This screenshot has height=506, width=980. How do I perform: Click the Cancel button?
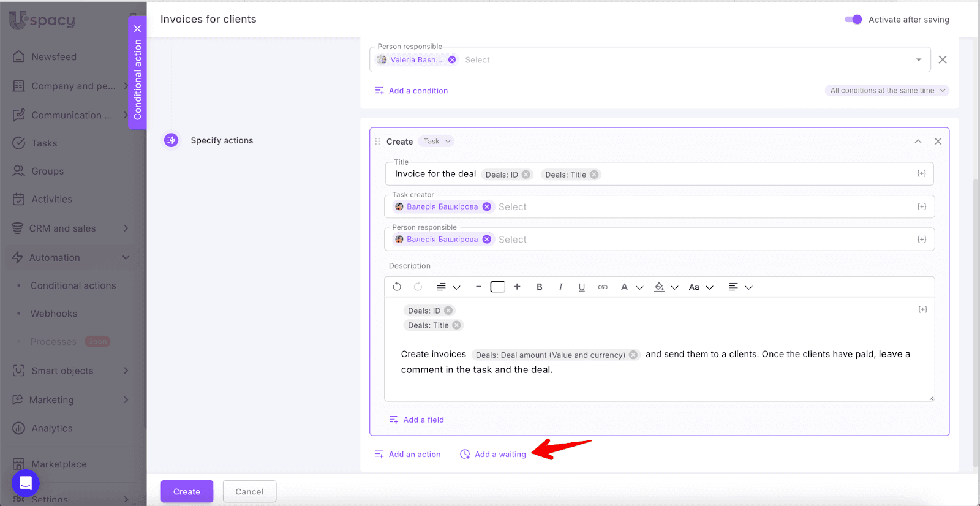coord(249,491)
